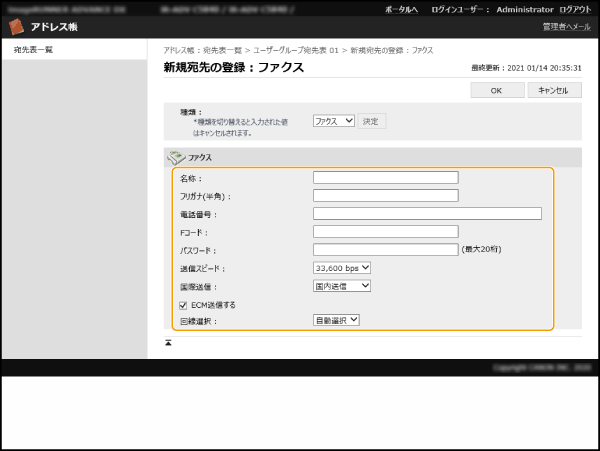Open the 国際送信 dropdown
The image size is (600, 451).
(x=342, y=286)
